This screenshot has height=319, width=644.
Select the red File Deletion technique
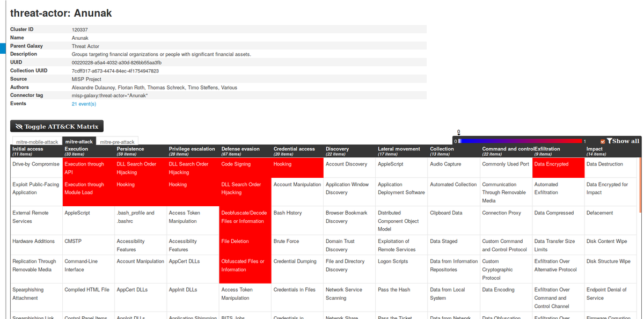click(x=245, y=245)
